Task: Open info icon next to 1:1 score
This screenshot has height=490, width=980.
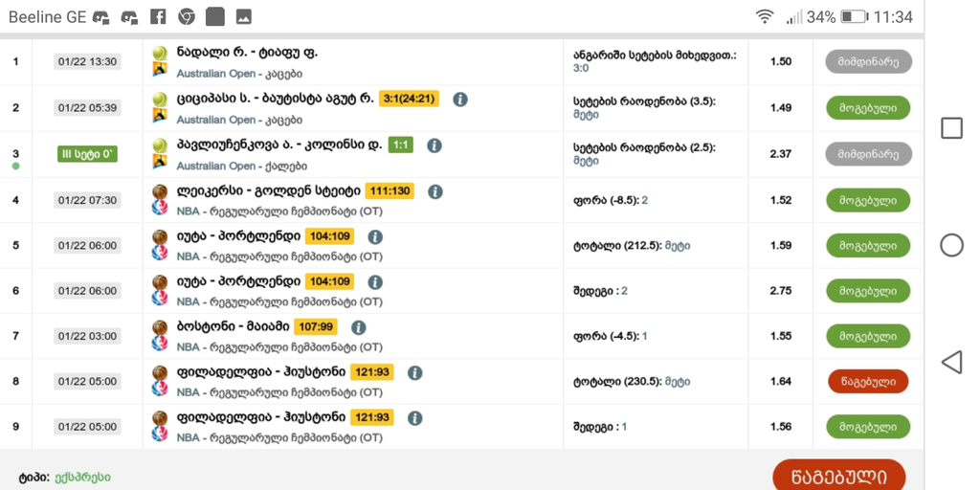Action: coord(434,145)
